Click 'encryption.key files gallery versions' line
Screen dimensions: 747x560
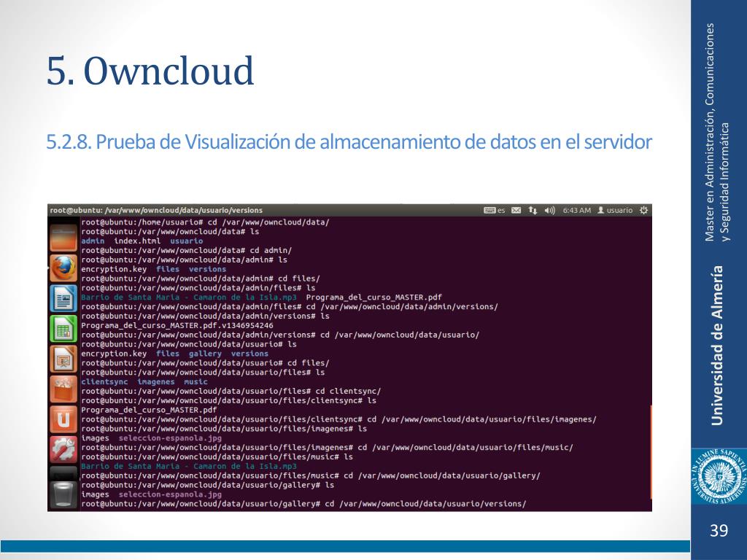[175, 354]
